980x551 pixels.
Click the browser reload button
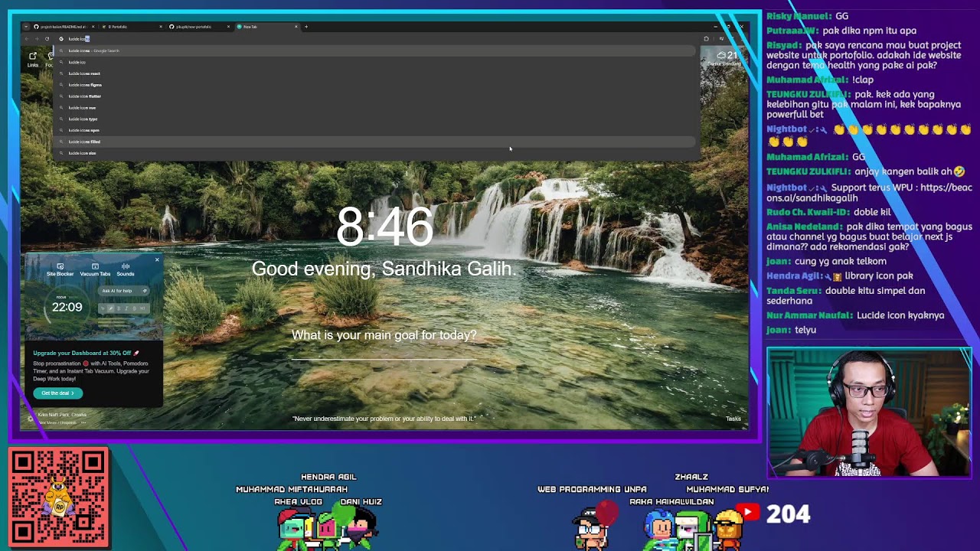pyautogui.click(x=47, y=38)
